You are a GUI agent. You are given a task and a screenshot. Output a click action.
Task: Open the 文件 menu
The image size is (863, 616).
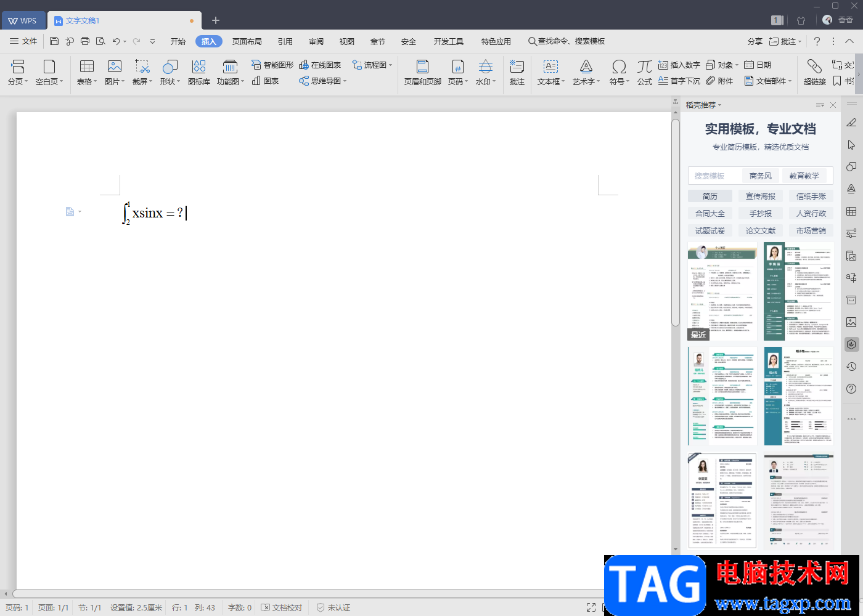(23, 41)
